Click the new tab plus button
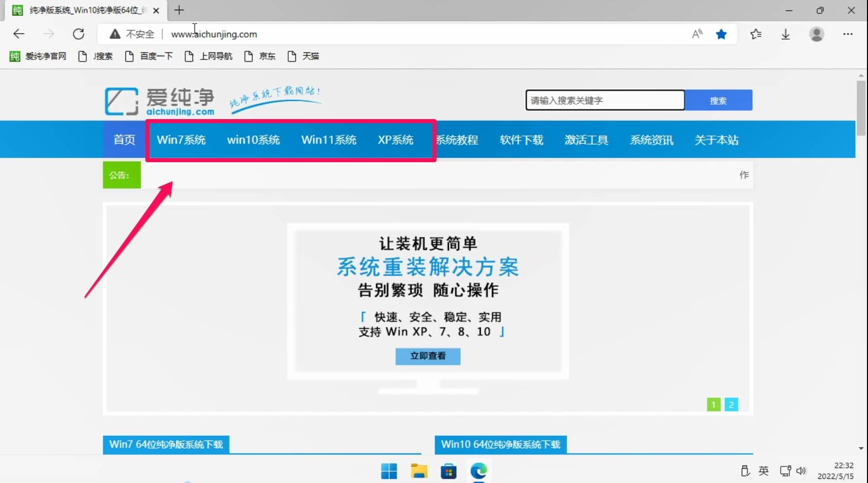 point(179,10)
